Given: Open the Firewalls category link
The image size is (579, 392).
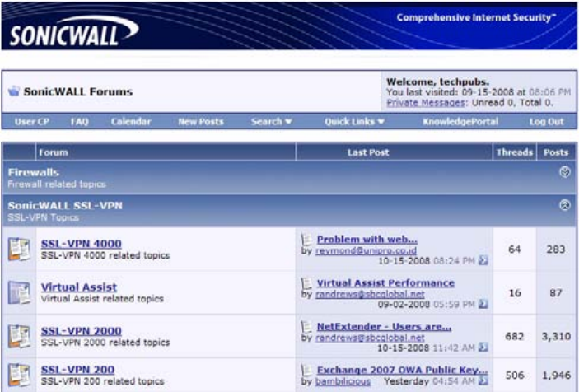Looking at the screenshot, I should coord(34,172).
